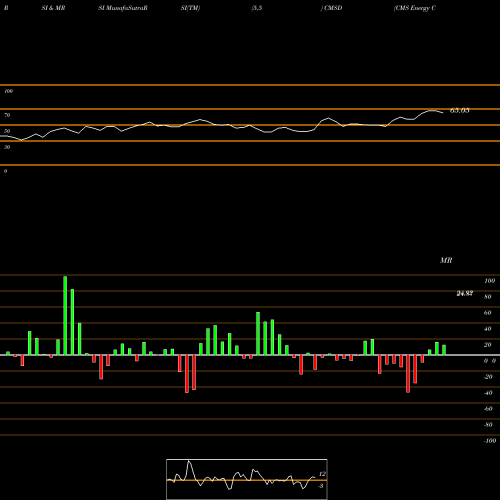The image size is (500, 500).
Task: Click the MR value 24.82
Action: pos(464,293)
